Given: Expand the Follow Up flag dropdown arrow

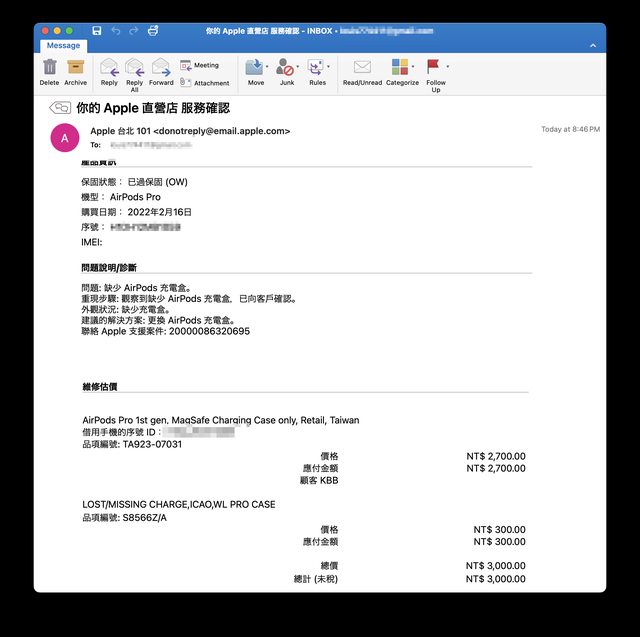Looking at the screenshot, I should coord(447,67).
